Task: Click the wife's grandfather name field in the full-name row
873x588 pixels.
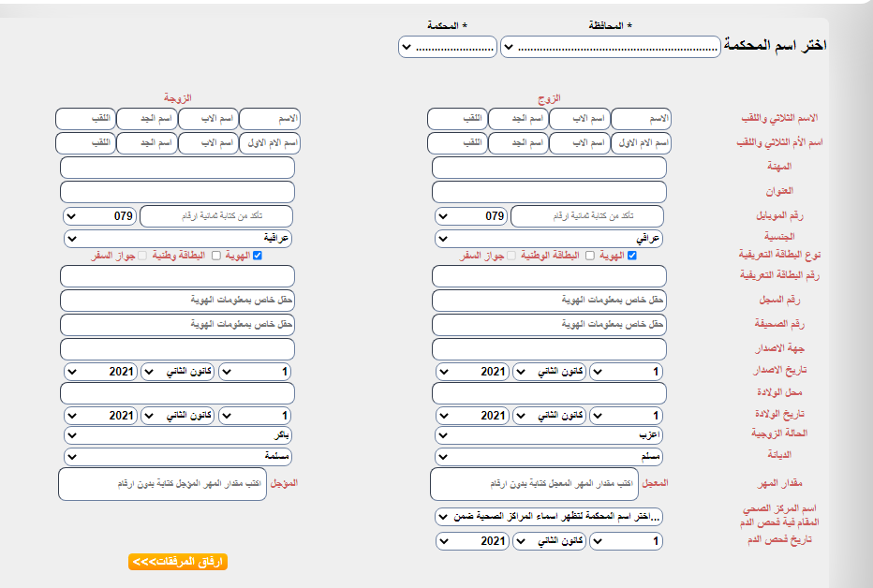Action: coord(147,119)
